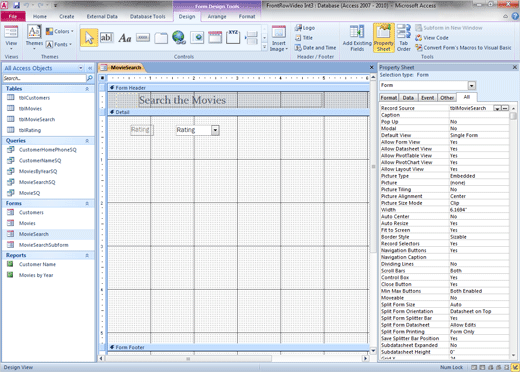Click the Insert Image button

click(x=279, y=39)
